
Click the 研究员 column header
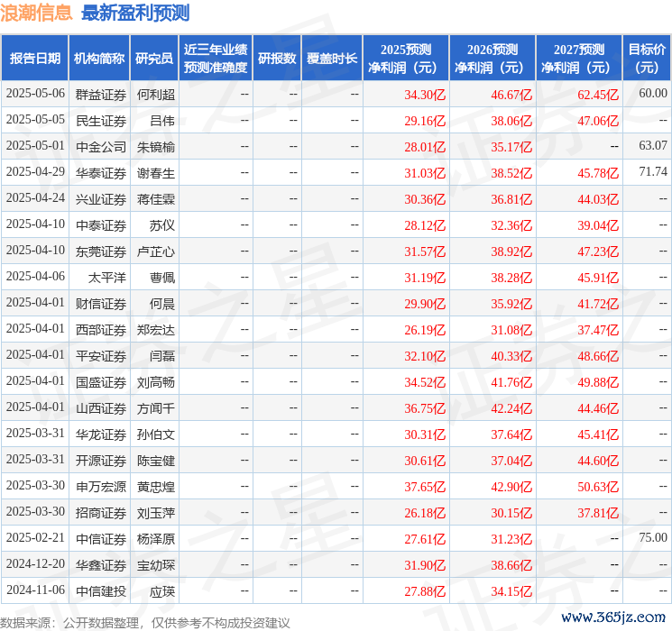click(154, 59)
